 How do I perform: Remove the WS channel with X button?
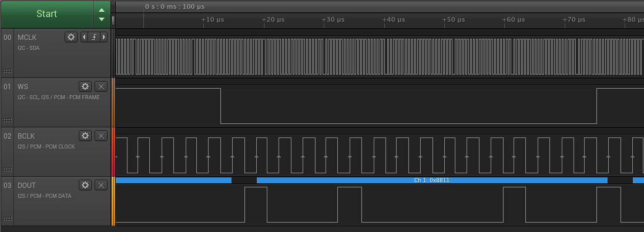(x=101, y=86)
